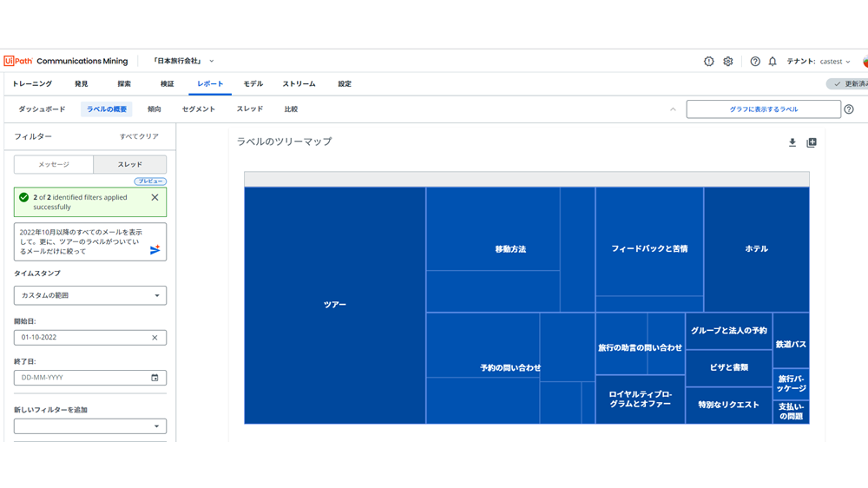Viewport: 868px width, 488px height.
Task: Open calendar picker for end date
Action: pyautogui.click(x=155, y=378)
